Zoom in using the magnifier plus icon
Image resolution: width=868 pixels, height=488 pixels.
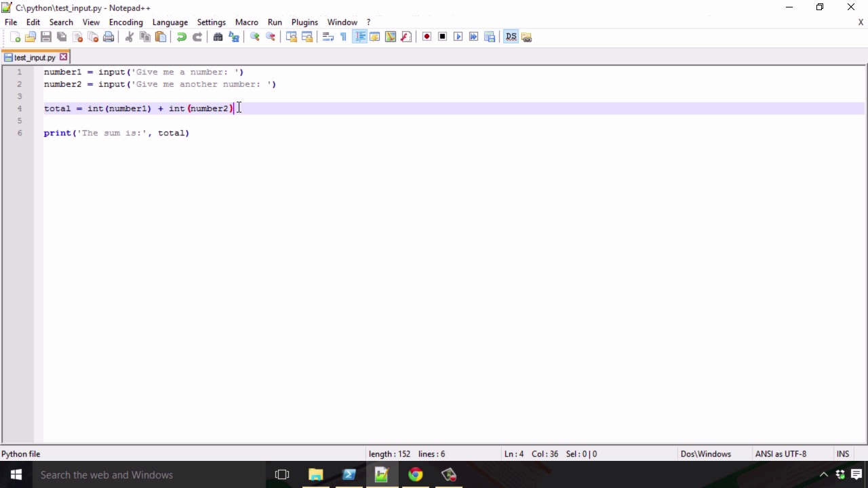pos(254,37)
